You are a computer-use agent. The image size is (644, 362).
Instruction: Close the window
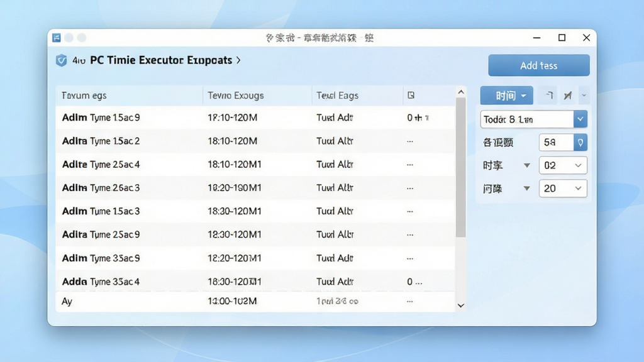(x=587, y=38)
